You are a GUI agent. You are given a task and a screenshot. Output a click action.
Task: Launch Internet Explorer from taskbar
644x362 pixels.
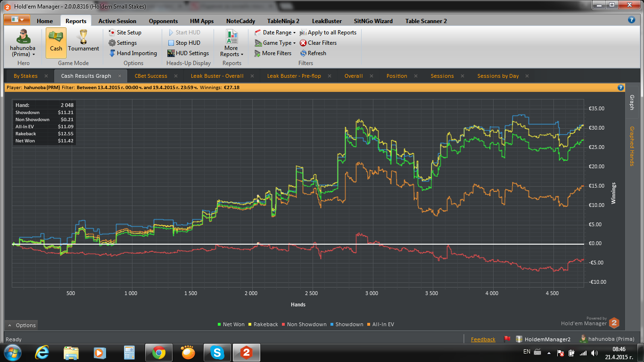42,353
